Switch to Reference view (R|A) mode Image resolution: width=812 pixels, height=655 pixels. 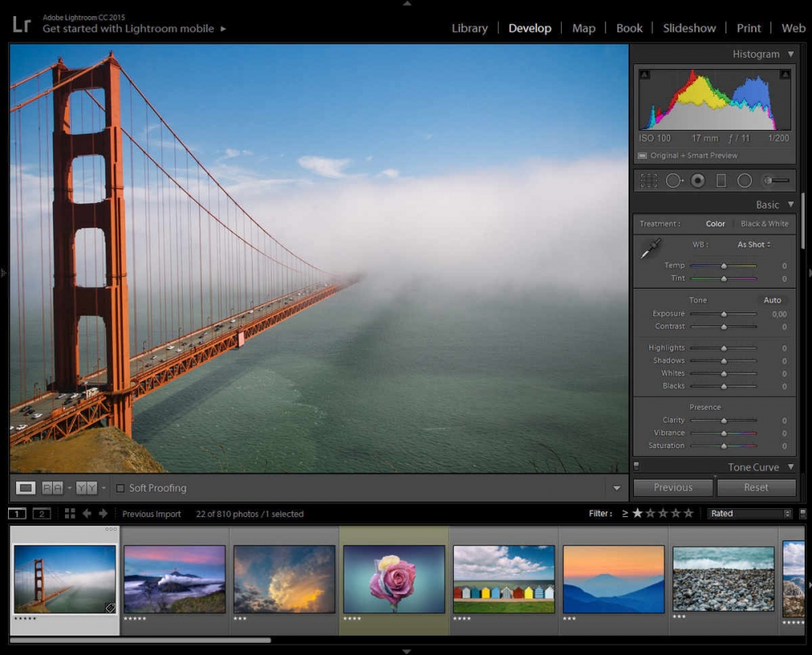pyautogui.click(x=52, y=488)
